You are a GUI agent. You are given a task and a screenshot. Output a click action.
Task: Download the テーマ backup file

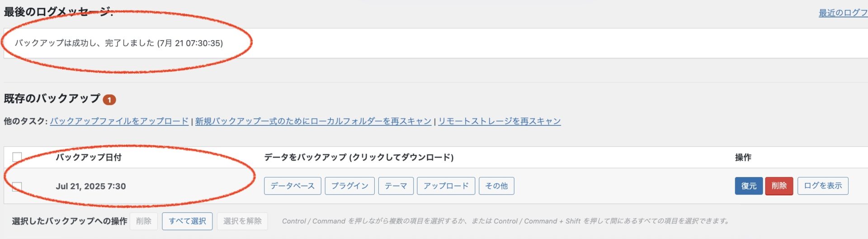396,186
